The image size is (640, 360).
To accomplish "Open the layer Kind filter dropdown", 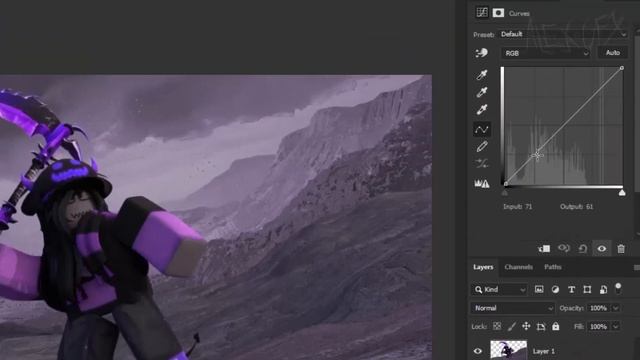I will click(x=499, y=289).
